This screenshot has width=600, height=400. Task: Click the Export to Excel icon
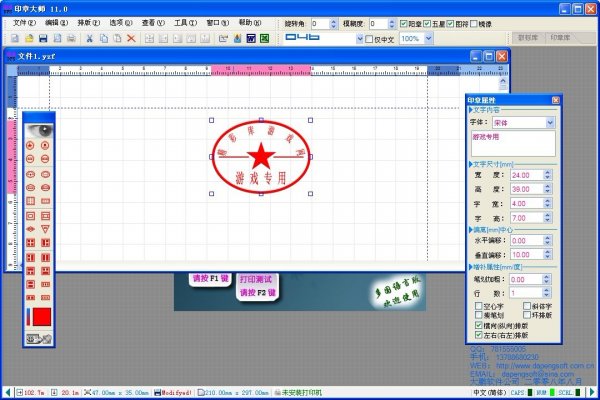click(264, 38)
